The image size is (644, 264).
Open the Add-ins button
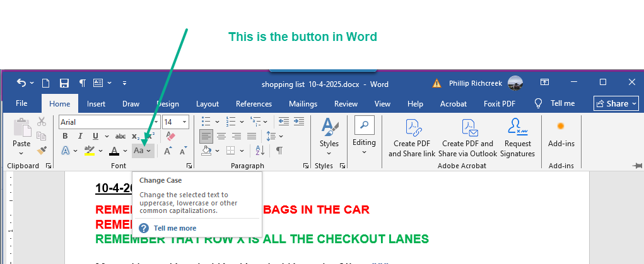561,135
